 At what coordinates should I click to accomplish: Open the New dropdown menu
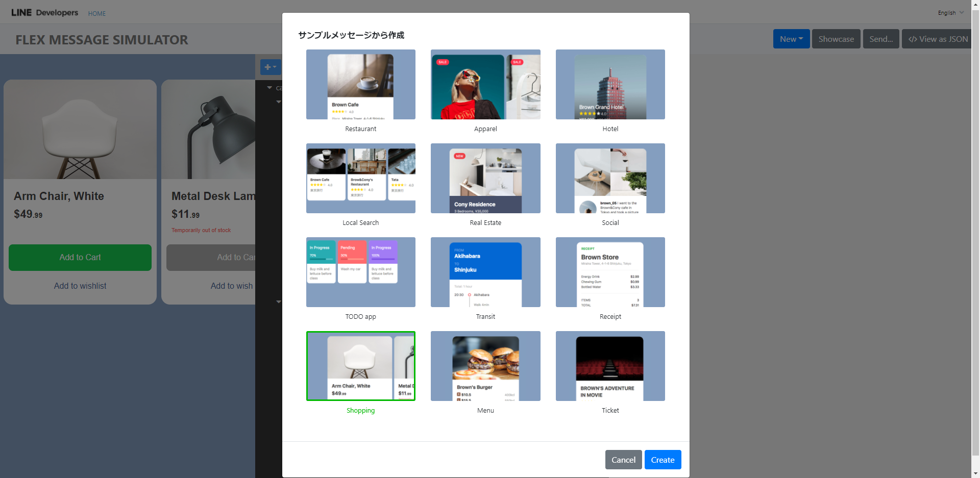point(791,39)
